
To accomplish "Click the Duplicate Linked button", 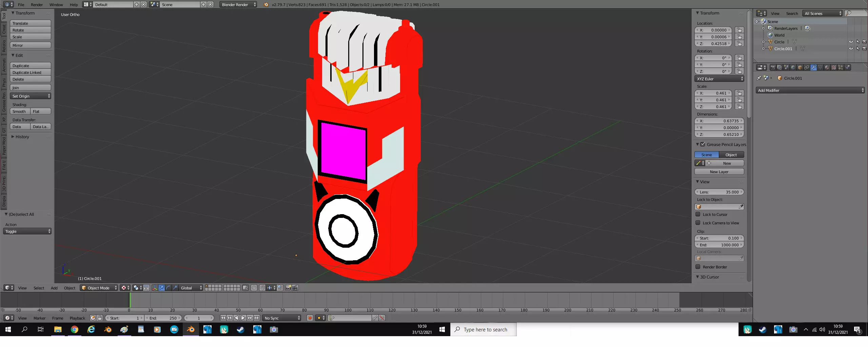I will pyautogui.click(x=31, y=73).
